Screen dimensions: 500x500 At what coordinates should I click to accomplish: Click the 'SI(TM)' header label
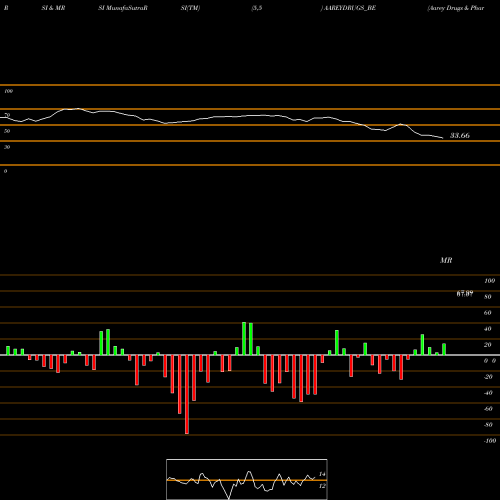click(x=190, y=8)
